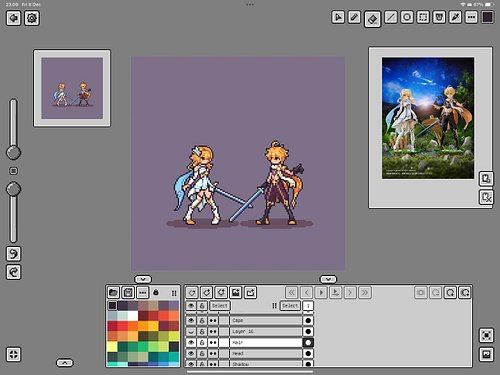
Task: Open more tools three-dots button in top toolbar
Action: pyautogui.click(x=471, y=17)
